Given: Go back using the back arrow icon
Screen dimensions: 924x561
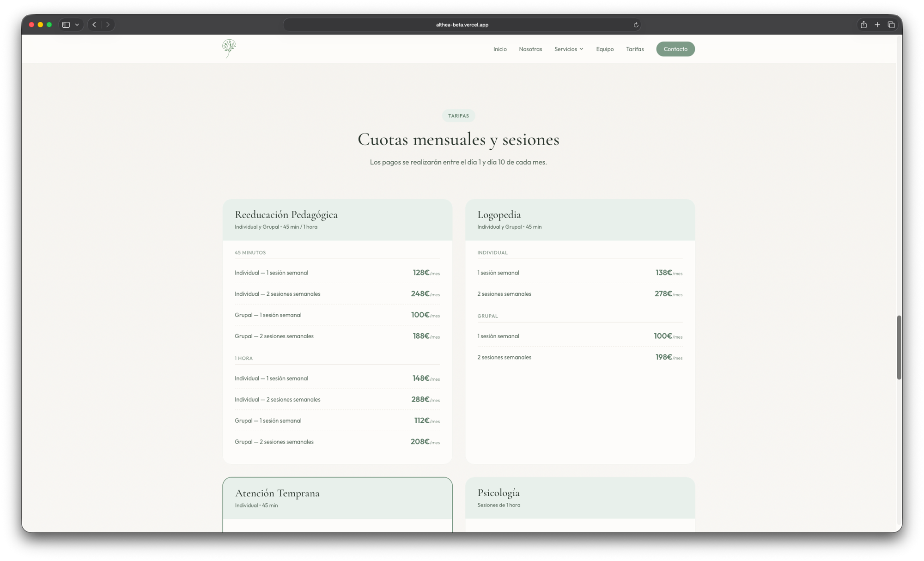Looking at the screenshot, I should pyautogui.click(x=94, y=24).
